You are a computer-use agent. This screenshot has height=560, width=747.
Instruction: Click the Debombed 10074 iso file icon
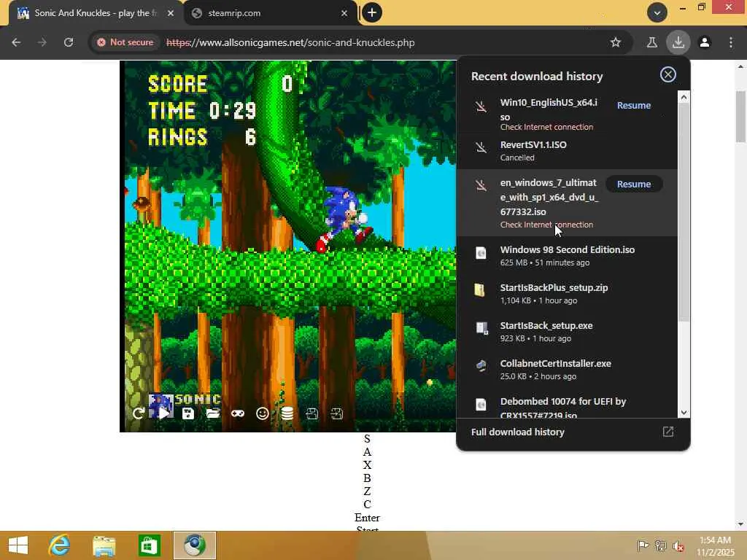coord(481,404)
